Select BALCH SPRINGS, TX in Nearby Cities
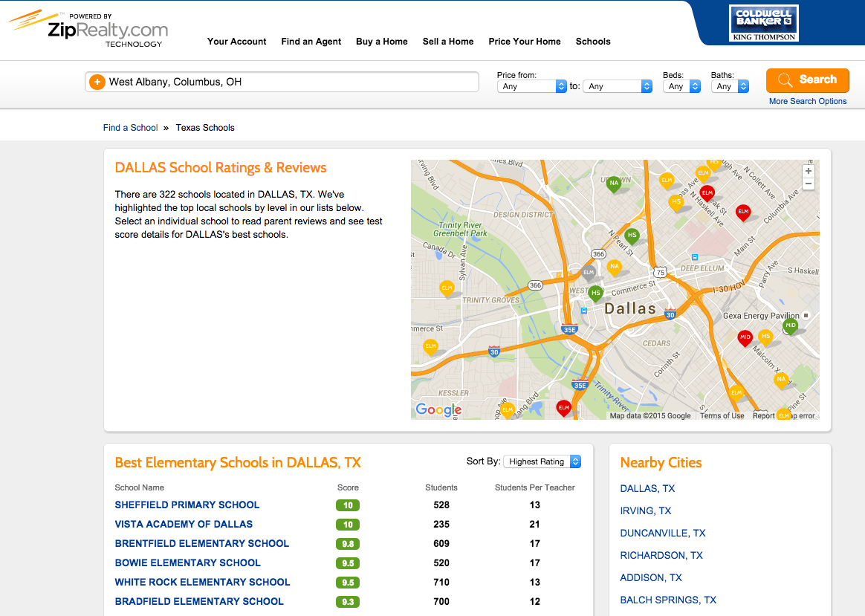Screen dimensions: 865x616 [x=668, y=600]
